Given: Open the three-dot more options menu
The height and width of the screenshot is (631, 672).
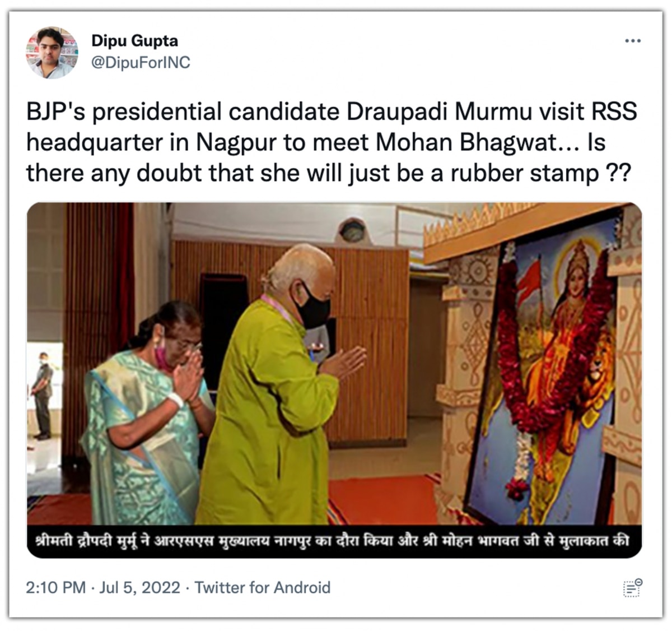Looking at the screenshot, I should pos(632,41).
